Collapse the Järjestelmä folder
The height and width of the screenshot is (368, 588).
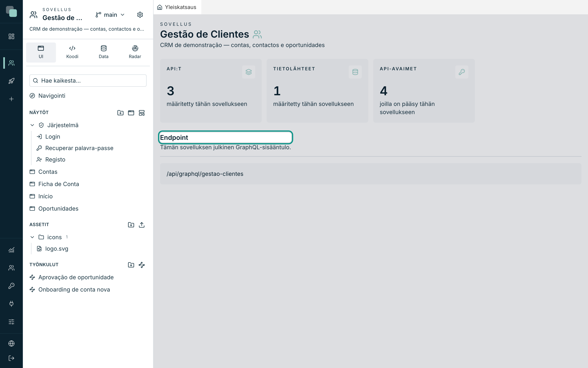click(x=32, y=125)
